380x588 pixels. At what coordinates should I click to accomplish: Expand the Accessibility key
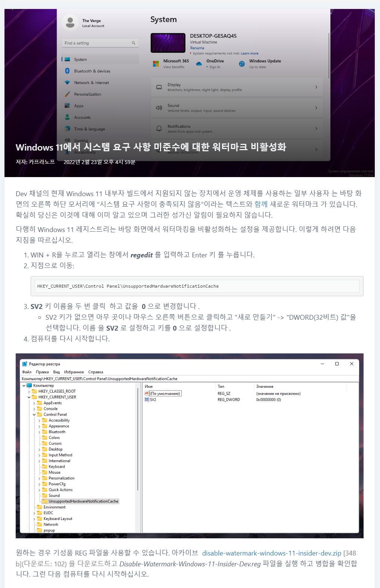click(40, 420)
